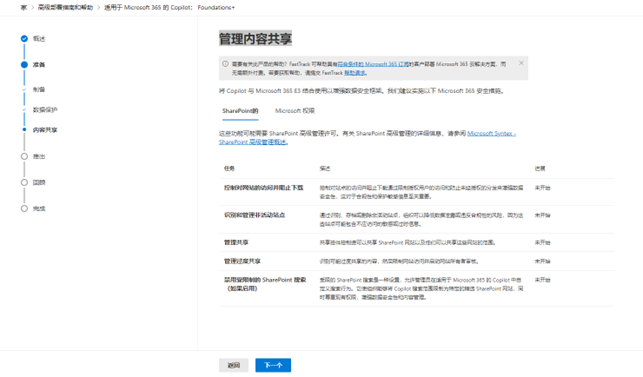This screenshot has width=643, height=377.
Task: Switch to the SharePoint tab
Action: click(x=240, y=111)
